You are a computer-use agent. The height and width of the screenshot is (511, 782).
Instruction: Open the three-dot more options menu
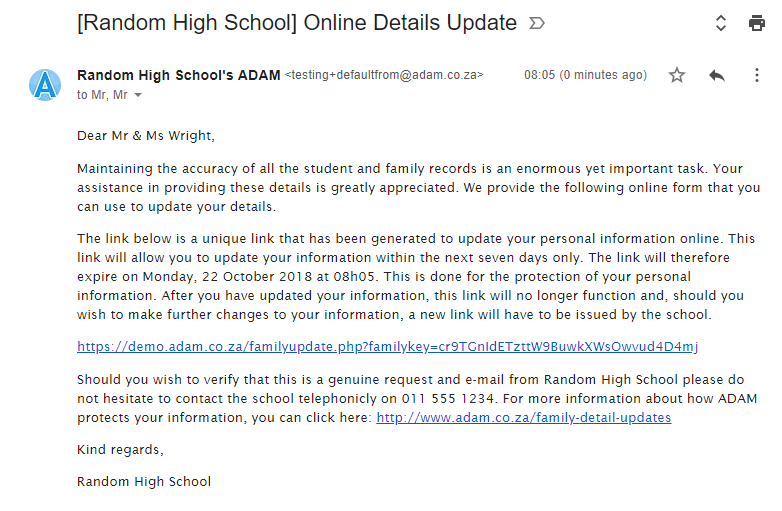pos(756,75)
